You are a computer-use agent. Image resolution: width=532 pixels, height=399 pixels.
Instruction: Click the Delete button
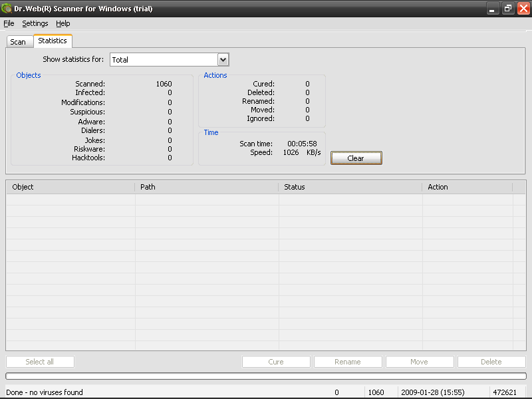tap(491, 361)
